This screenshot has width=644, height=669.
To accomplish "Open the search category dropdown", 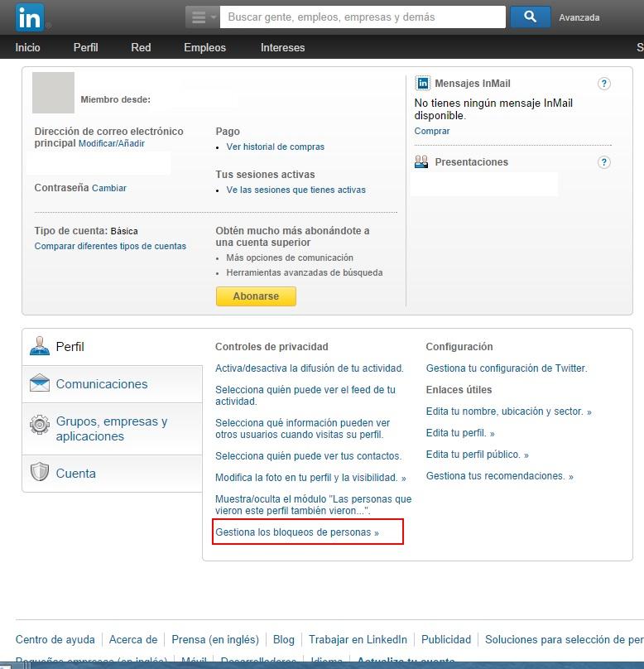I will [x=202, y=17].
